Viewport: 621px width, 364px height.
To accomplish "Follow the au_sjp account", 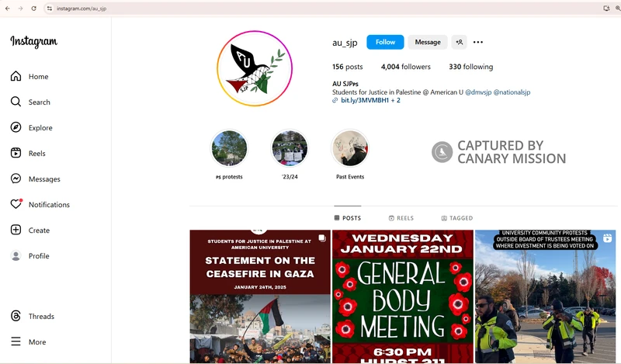I will 385,42.
